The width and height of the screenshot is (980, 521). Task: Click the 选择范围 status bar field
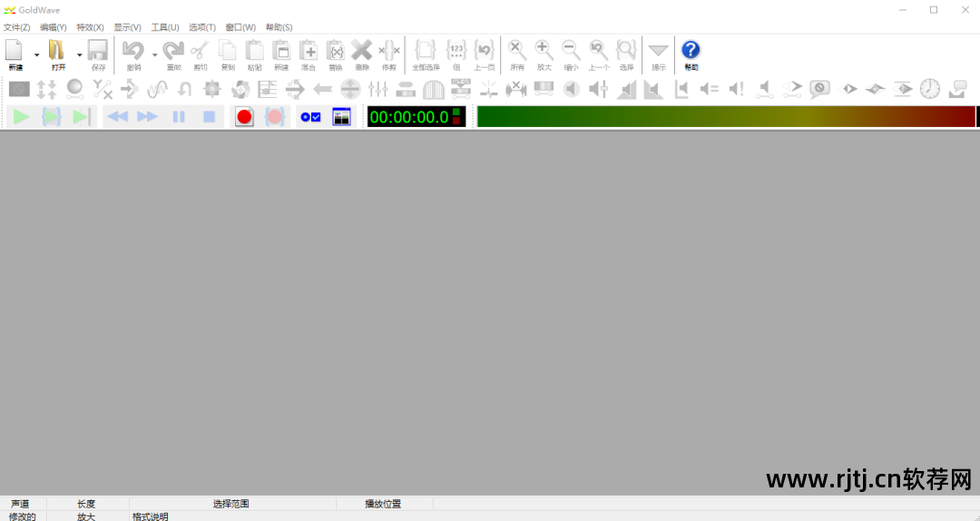pos(232,504)
